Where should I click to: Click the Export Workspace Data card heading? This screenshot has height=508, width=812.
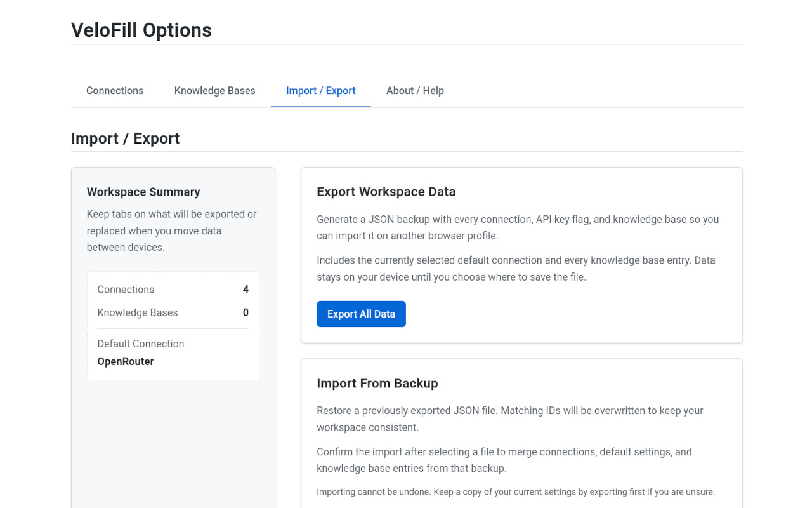point(386,191)
